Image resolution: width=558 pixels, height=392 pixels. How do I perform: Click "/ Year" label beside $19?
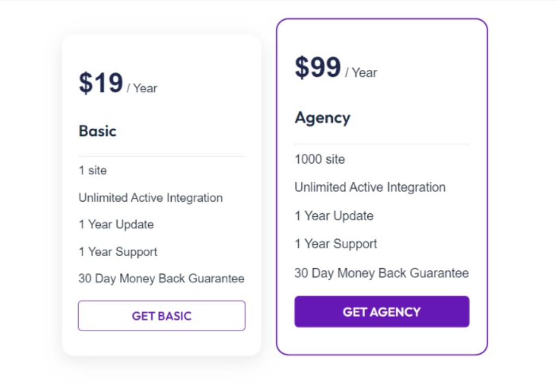pos(142,88)
